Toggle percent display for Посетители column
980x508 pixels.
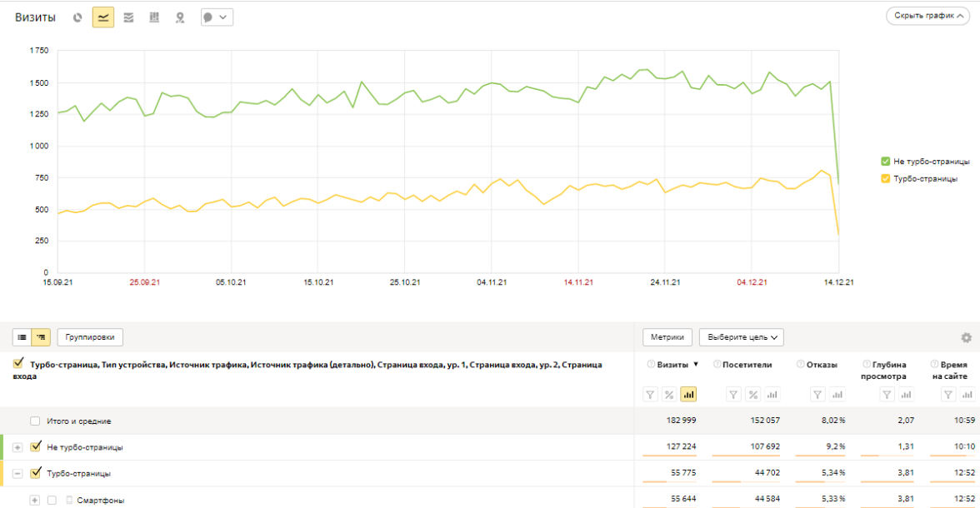(752, 395)
